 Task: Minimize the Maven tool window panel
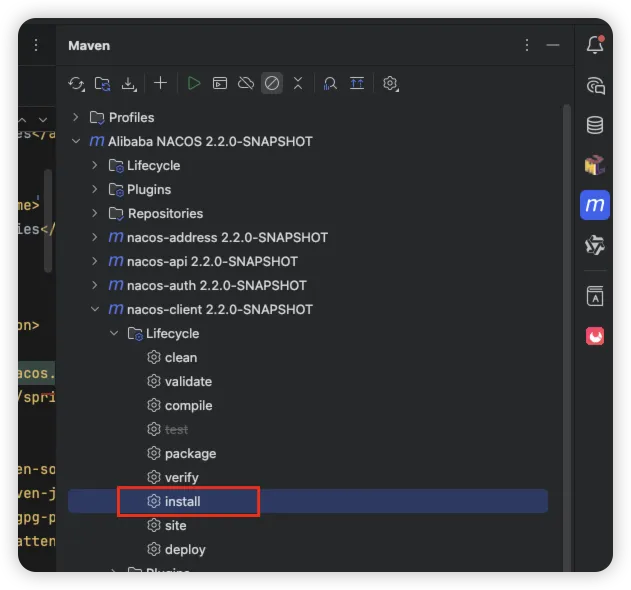click(553, 45)
